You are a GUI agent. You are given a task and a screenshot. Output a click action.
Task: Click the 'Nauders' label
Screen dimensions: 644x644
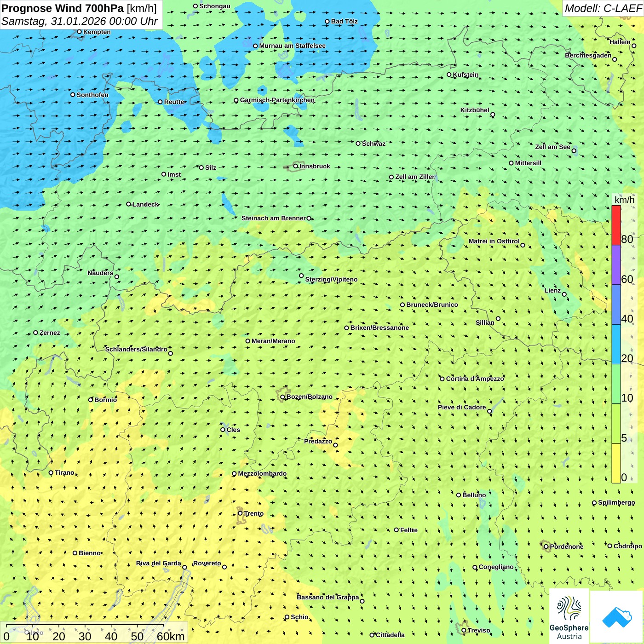coord(100,273)
